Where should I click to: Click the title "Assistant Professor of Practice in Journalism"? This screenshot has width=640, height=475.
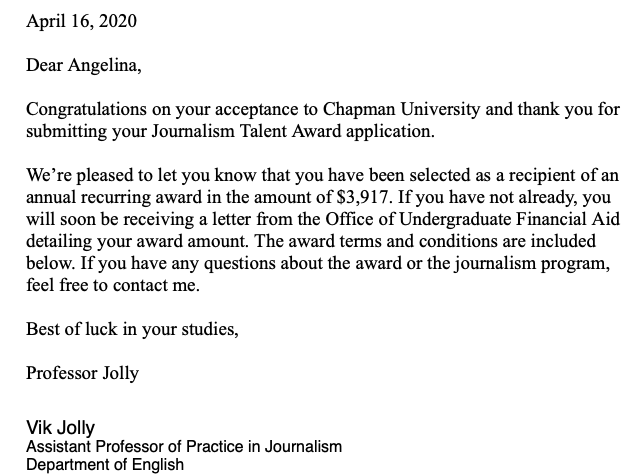(x=184, y=446)
